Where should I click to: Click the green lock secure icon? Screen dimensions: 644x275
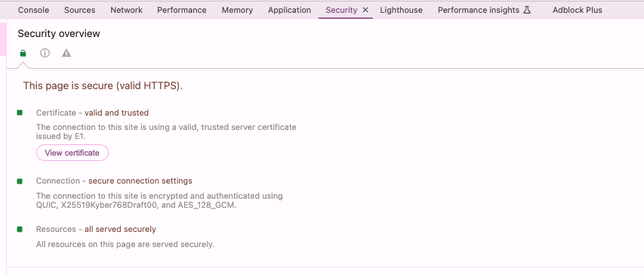tap(23, 53)
